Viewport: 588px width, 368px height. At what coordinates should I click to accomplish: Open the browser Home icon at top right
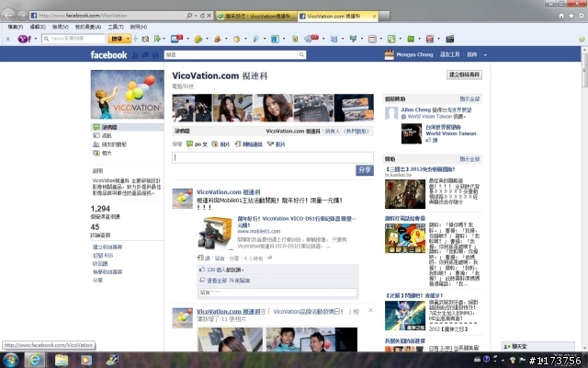pos(561,16)
